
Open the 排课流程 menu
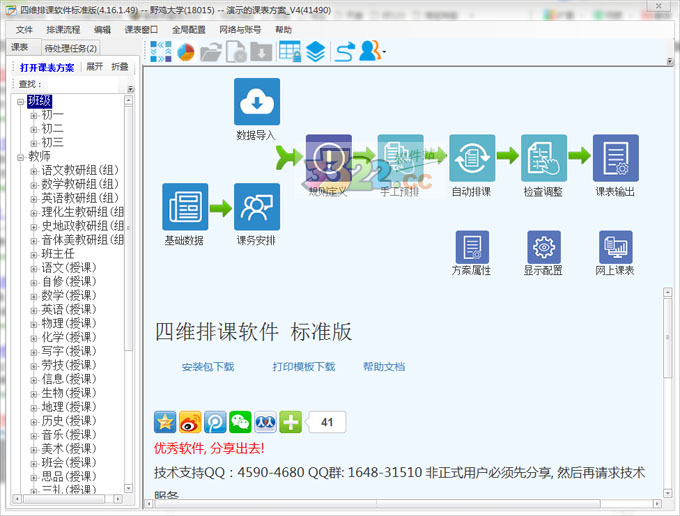63,29
